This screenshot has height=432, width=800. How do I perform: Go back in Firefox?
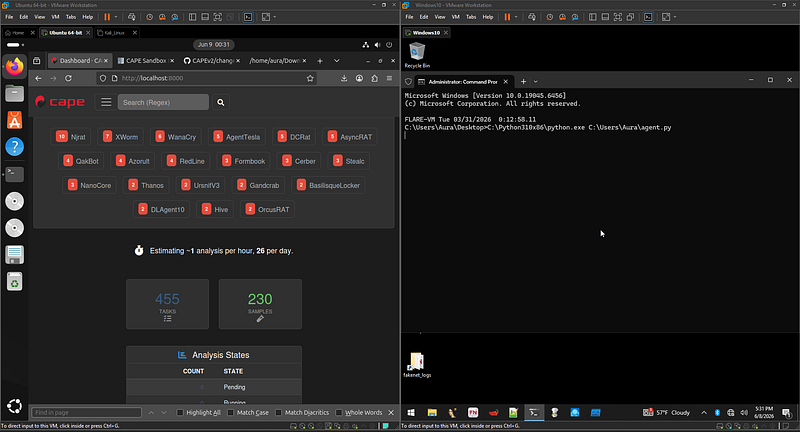tap(38, 78)
